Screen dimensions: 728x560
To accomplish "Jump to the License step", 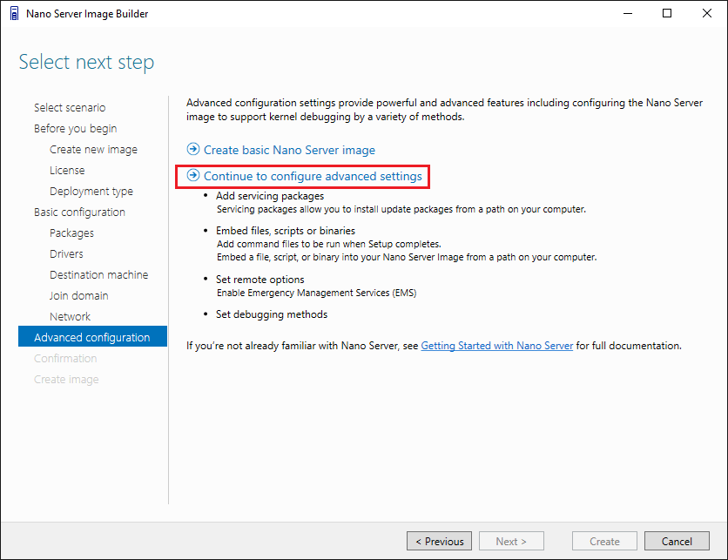I will tap(67, 170).
